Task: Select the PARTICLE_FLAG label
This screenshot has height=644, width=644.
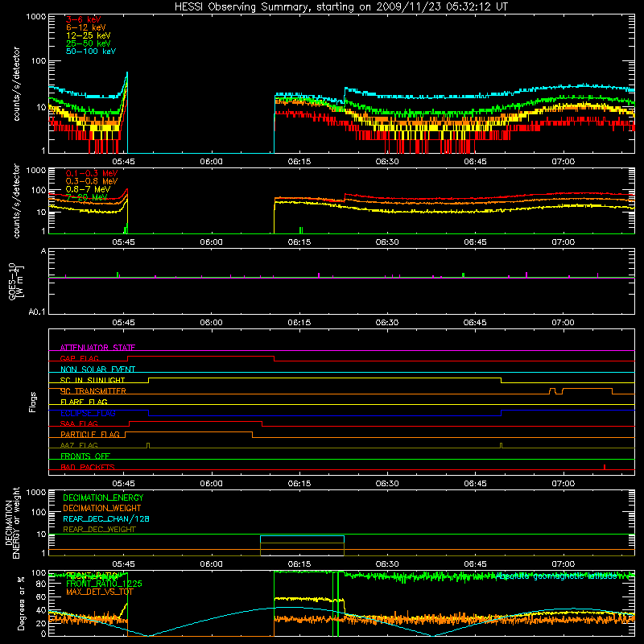Action: (90, 434)
